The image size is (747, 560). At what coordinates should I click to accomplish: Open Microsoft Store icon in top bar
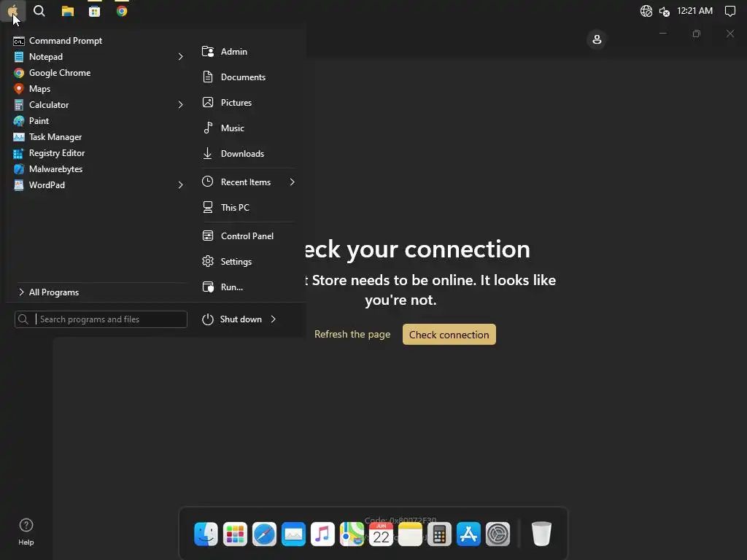[94, 11]
